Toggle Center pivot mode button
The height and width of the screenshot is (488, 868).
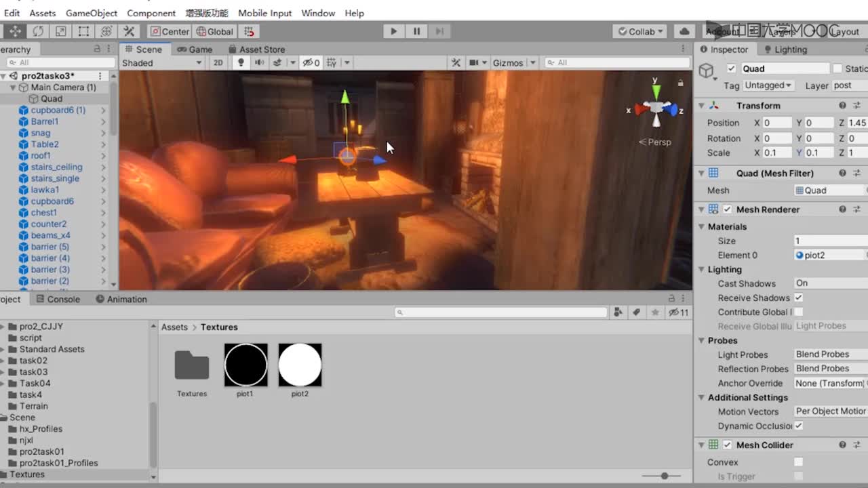coord(170,31)
